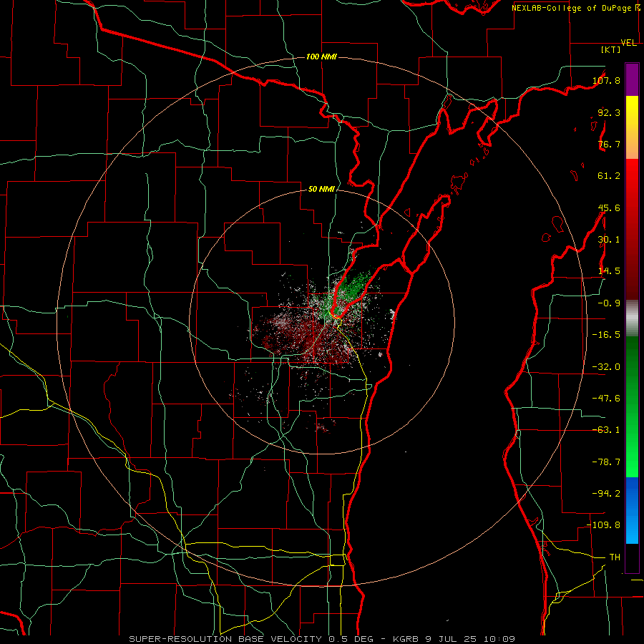The height and width of the screenshot is (644, 644).
Task: Click the 50 NMI range ring label
Action: click(x=321, y=189)
